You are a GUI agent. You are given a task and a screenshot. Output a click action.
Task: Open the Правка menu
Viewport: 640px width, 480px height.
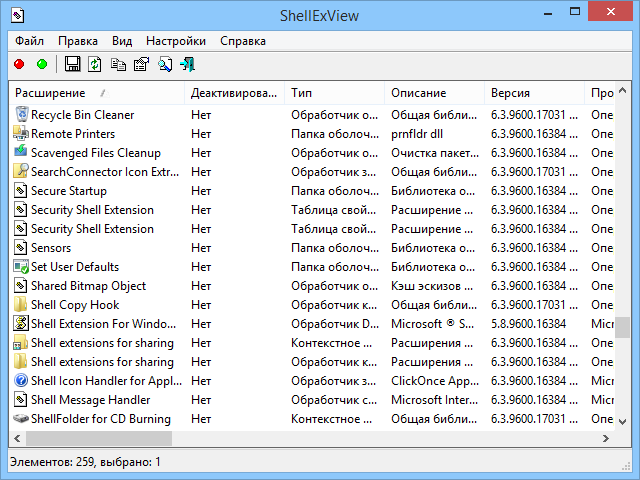(x=78, y=41)
